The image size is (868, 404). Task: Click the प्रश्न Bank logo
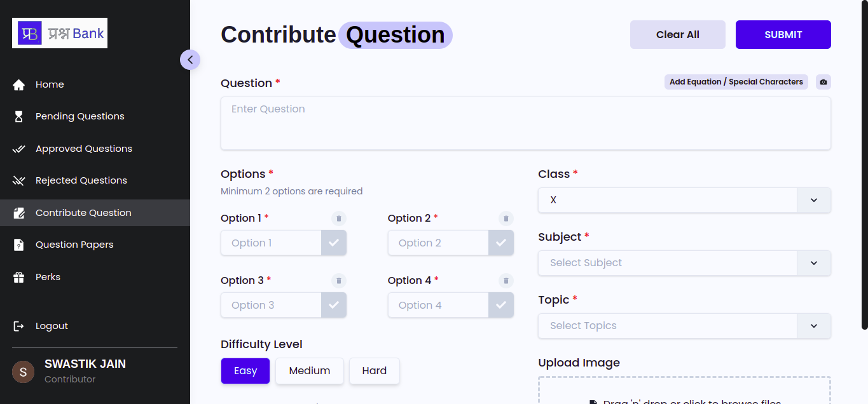click(x=60, y=33)
